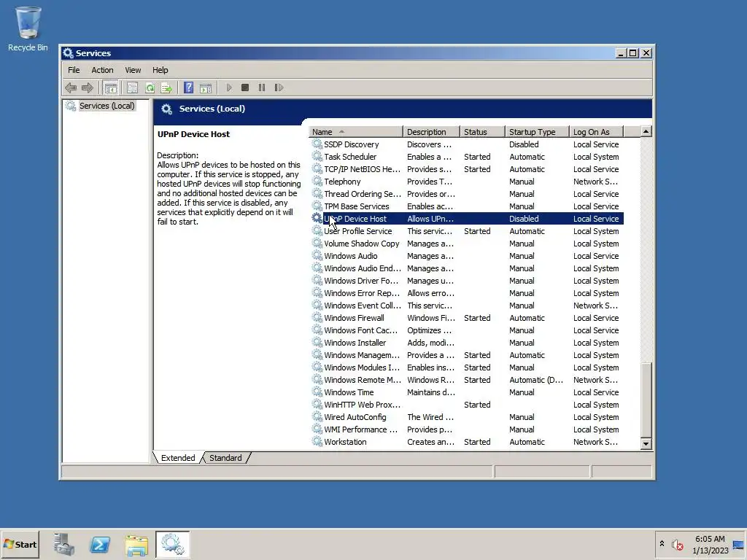The width and height of the screenshot is (747, 560).
Task: Open the Help toolbar icon
Action: pos(189,87)
